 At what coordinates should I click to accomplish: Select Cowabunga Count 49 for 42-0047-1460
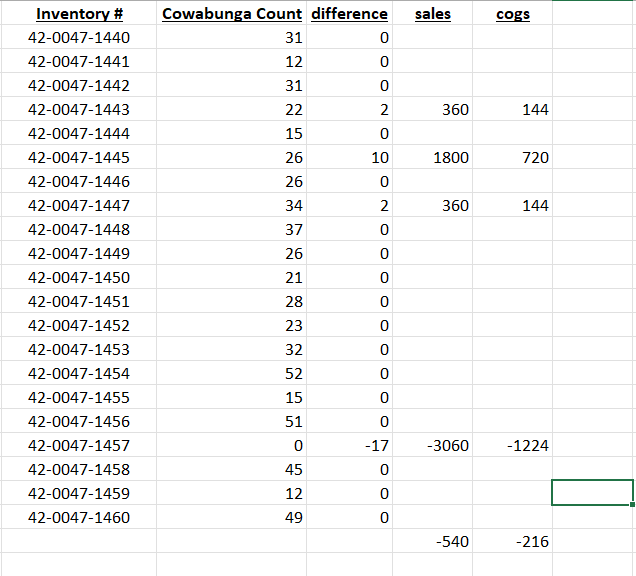coord(232,517)
